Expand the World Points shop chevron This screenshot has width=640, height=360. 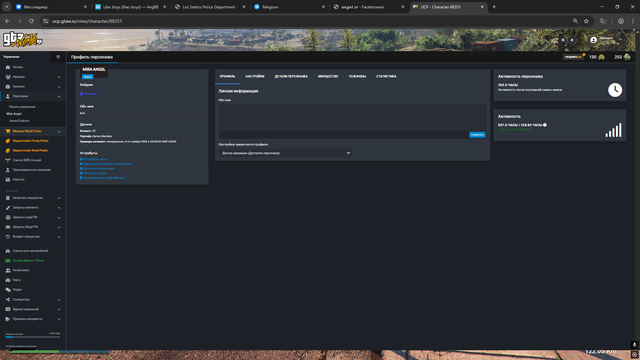pyautogui.click(x=59, y=132)
